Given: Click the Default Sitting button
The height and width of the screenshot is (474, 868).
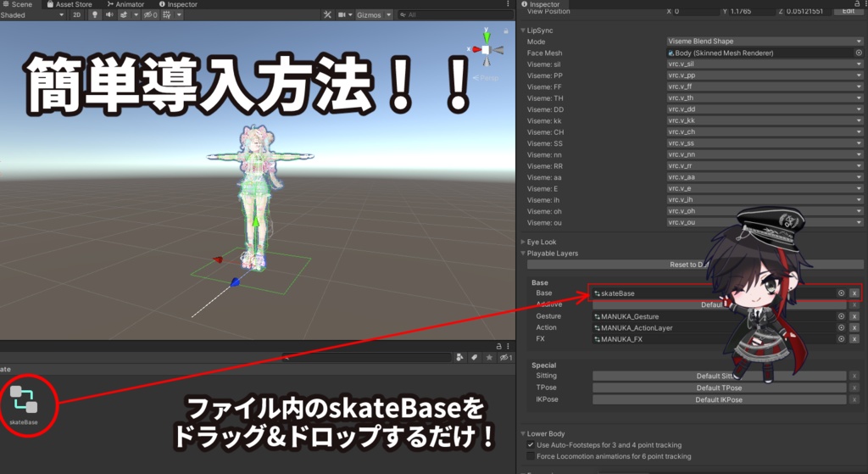Looking at the screenshot, I should click(x=719, y=376).
